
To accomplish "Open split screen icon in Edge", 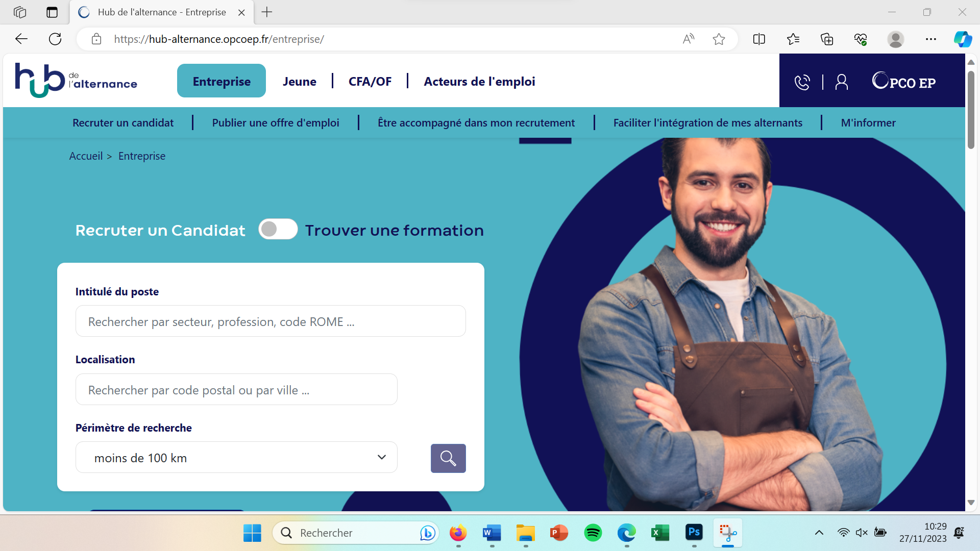I will [759, 39].
